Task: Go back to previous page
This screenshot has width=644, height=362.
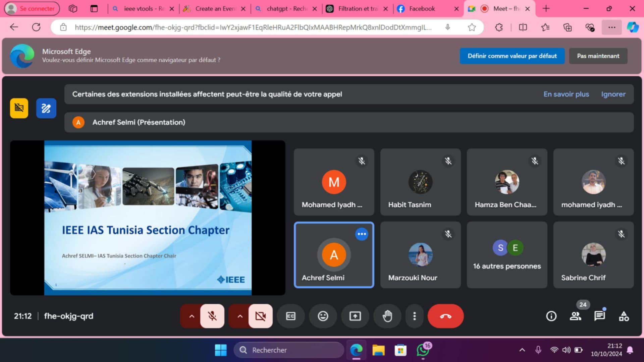Action: [x=14, y=27]
